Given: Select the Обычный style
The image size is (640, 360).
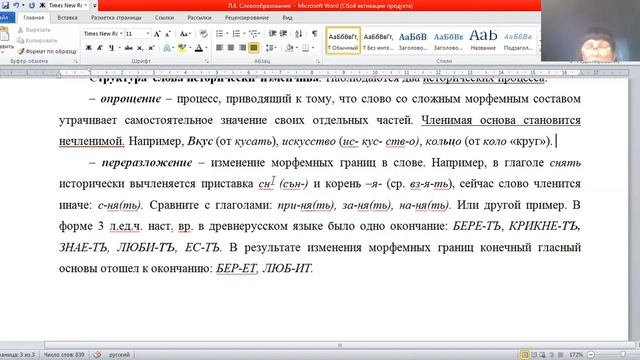Looking at the screenshot, I should 343,41.
